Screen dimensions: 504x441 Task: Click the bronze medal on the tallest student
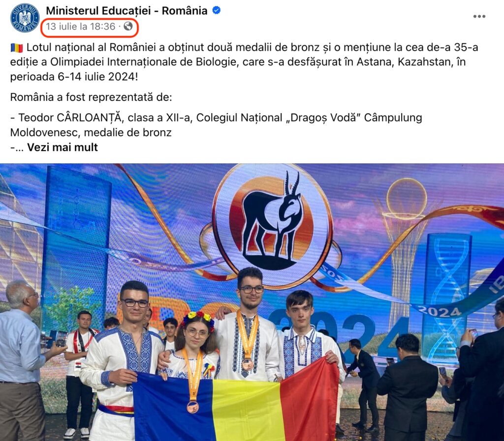(248, 365)
